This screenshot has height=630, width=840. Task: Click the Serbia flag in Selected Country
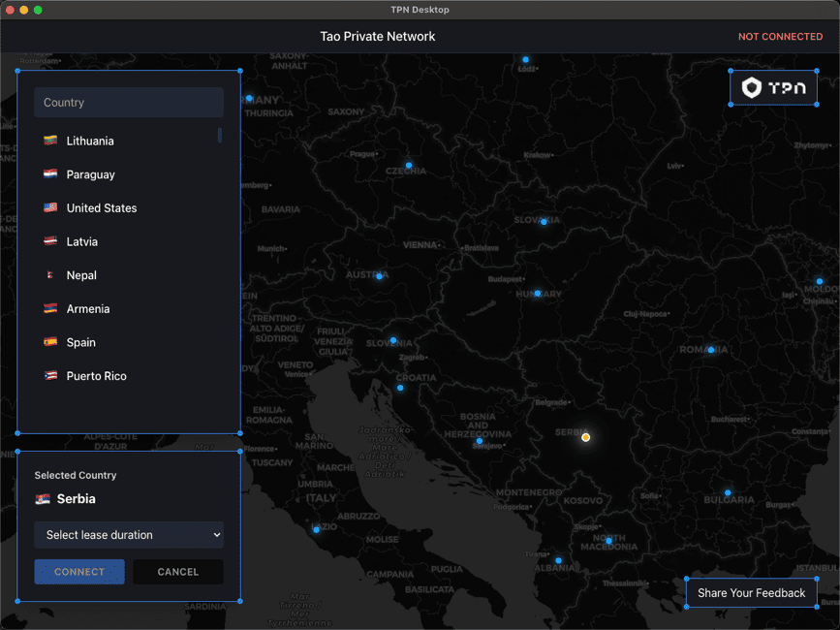[43, 499]
